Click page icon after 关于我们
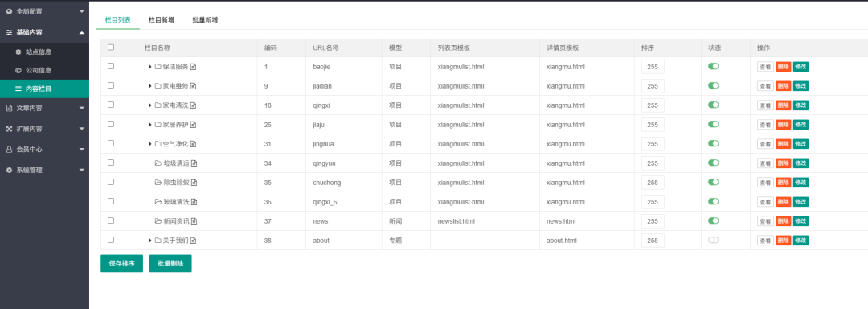 [194, 241]
